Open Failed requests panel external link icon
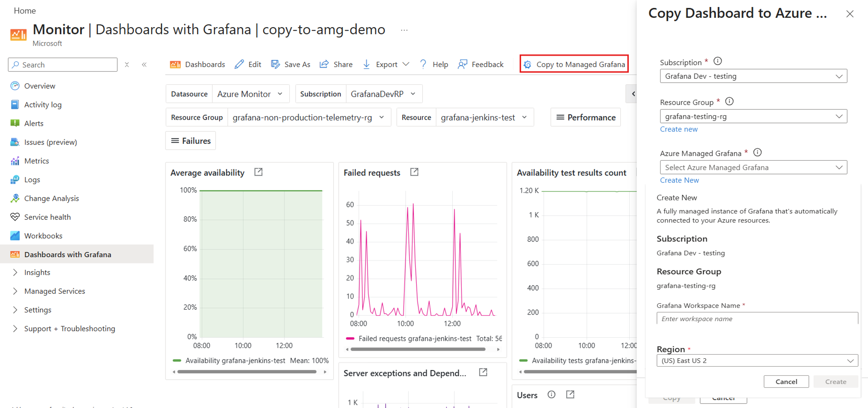868x408 pixels. [414, 172]
